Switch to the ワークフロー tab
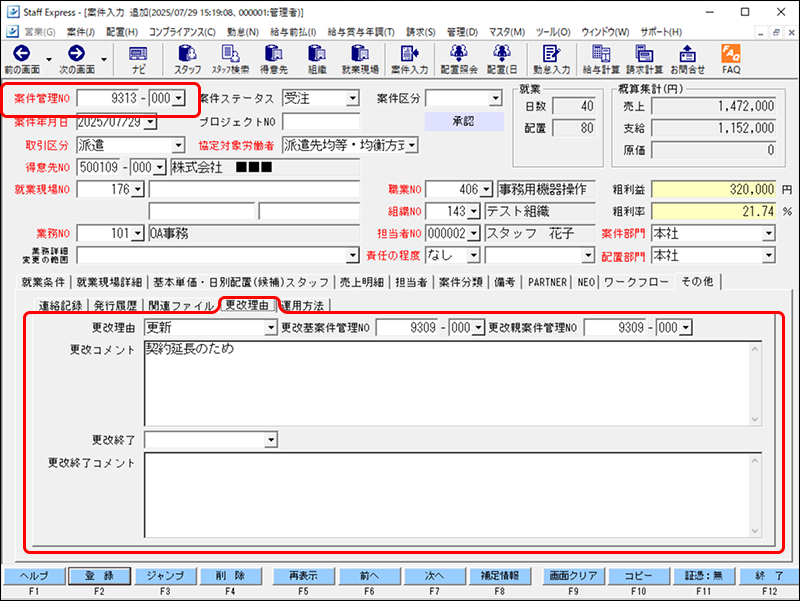The height and width of the screenshot is (601, 800). (x=636, y=282)
